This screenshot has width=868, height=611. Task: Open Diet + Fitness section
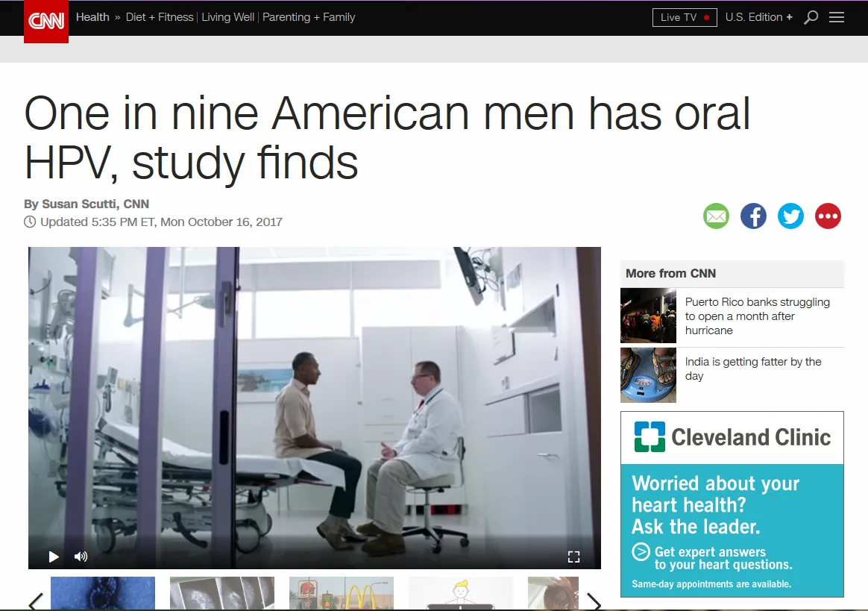point(160,17)
